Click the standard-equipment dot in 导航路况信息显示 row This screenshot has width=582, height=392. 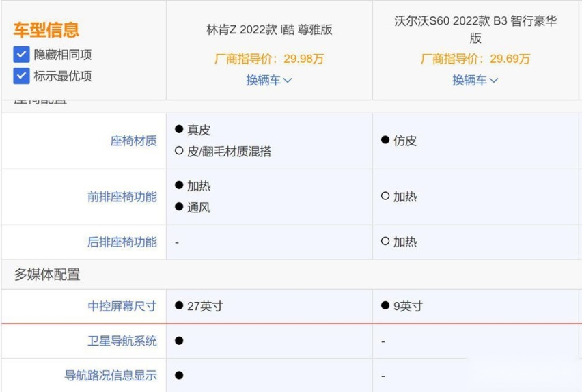point(179,375)
